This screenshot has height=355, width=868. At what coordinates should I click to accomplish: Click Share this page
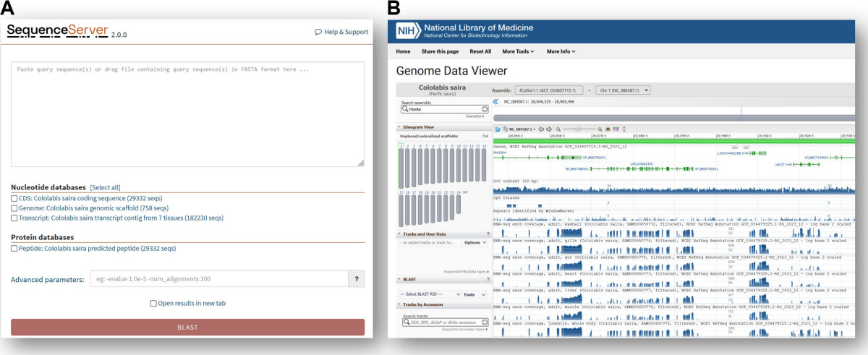(439, 51)
